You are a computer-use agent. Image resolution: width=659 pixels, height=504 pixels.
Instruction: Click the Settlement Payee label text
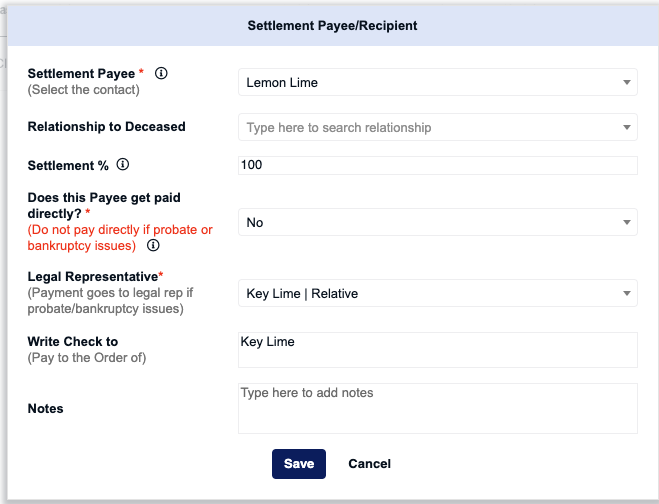click(x=81, y=74)
